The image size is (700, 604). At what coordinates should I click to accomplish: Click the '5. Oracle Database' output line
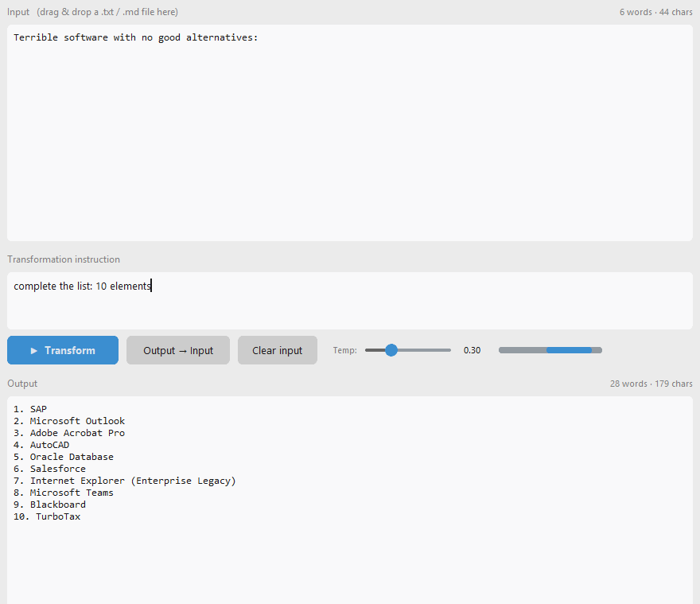64,457
